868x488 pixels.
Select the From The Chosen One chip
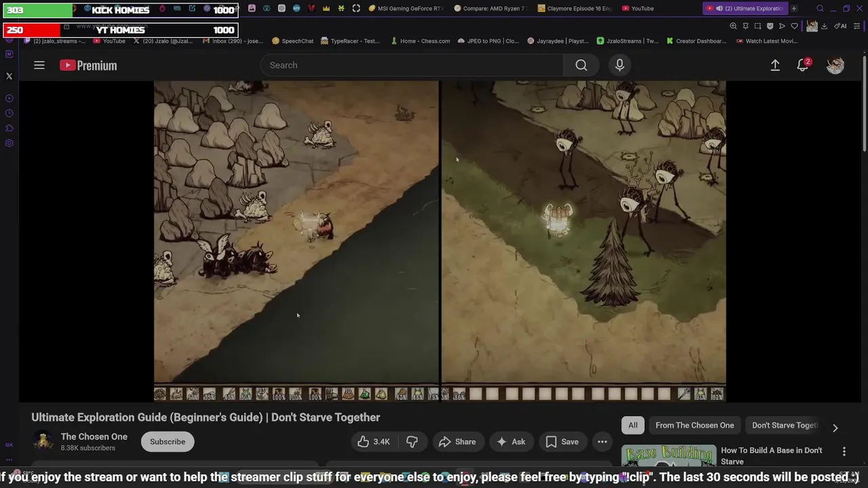694,425
